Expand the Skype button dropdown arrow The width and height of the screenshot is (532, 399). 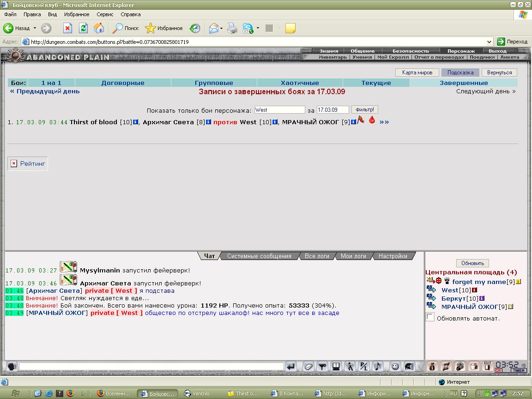coord(258,28)
